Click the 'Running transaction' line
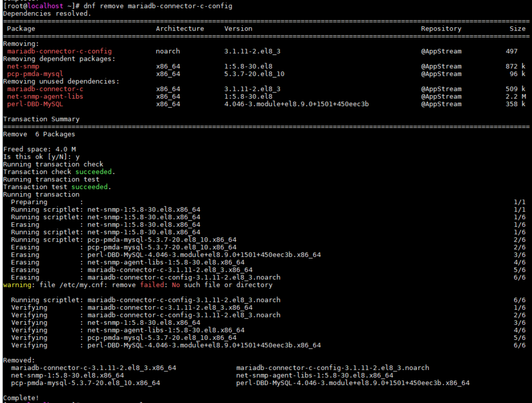Viewport: 532px width, 403px height. click(41, 195)
